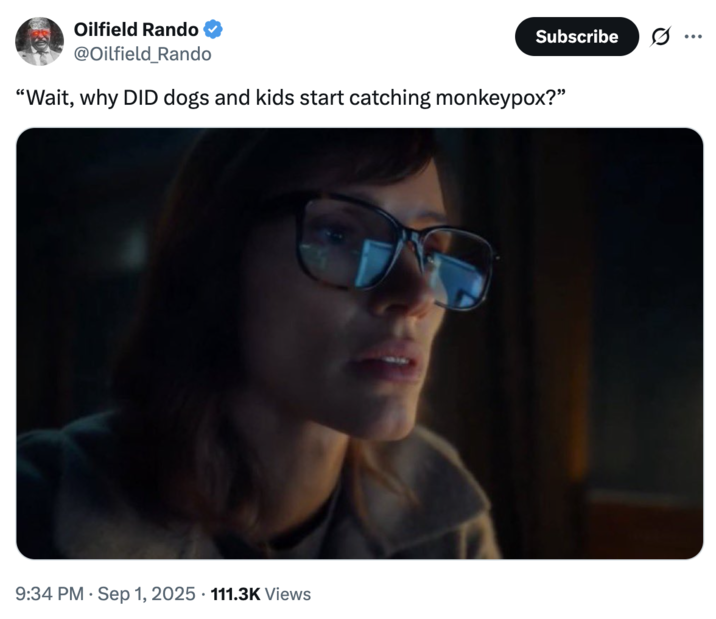Click the monkeypox tweet text
Image resolution: width=716 pixels, height=619 pixels.
click(281, 100)
